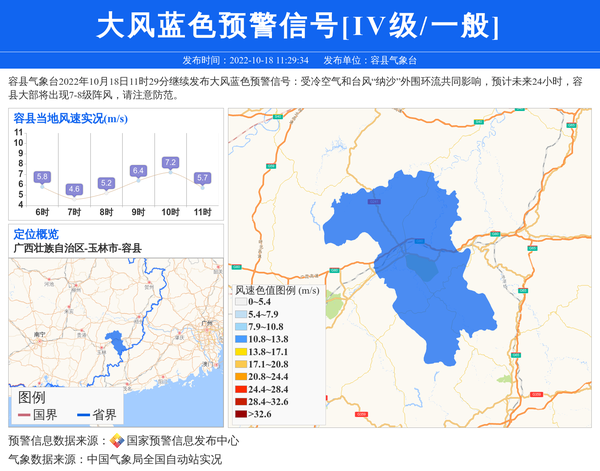This screenshot has width=600, height=471.
Task: Select the 5.4~7.9 legend color swatch
Action: (x=241, y=314)
